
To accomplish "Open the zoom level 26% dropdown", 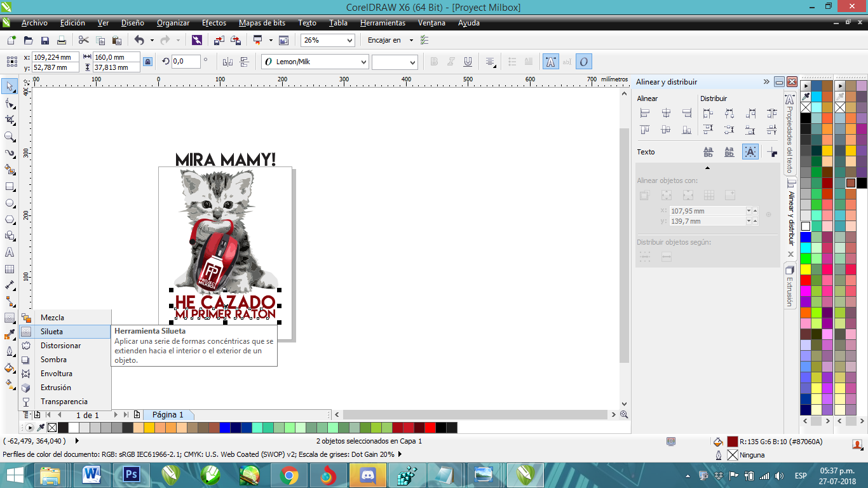I will tap(349, 40).
